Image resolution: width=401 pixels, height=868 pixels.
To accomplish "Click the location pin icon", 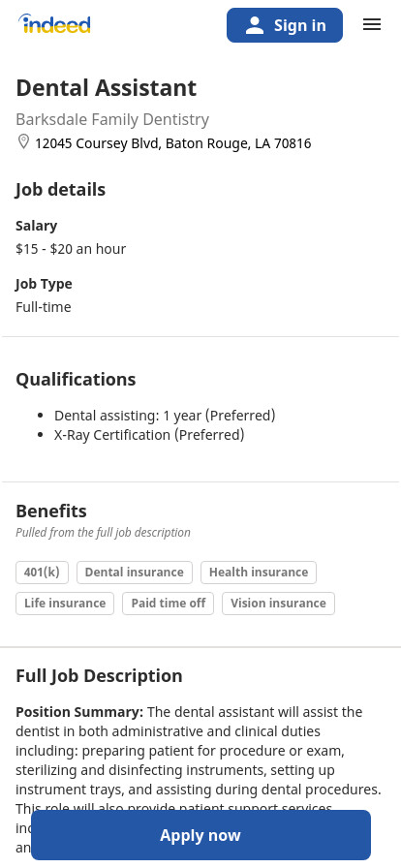I will (x=23, y=141).
